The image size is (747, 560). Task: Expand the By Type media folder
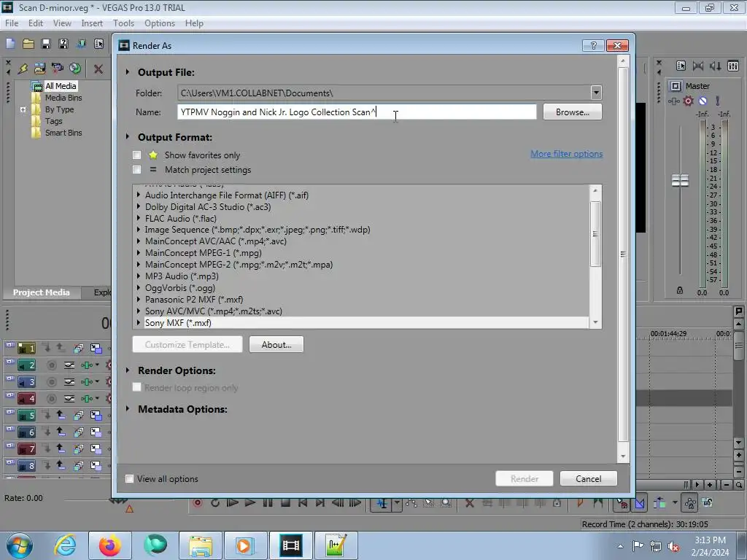pyautogui.click(x=23, y=109)
